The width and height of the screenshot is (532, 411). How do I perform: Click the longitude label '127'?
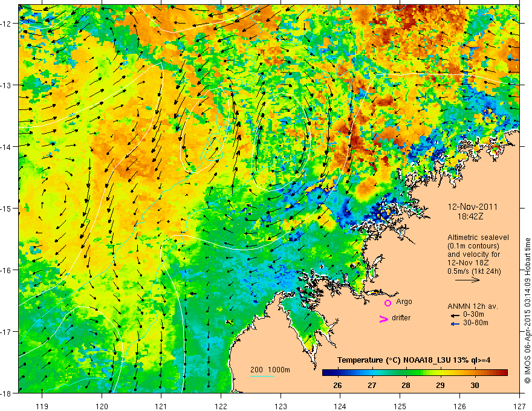(519, 407)
